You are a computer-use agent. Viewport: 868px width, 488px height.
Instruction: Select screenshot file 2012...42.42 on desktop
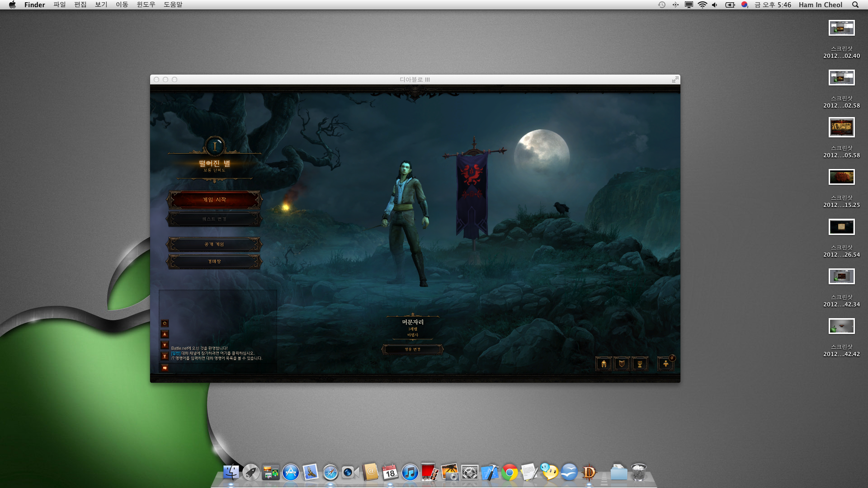coord(841,338)
